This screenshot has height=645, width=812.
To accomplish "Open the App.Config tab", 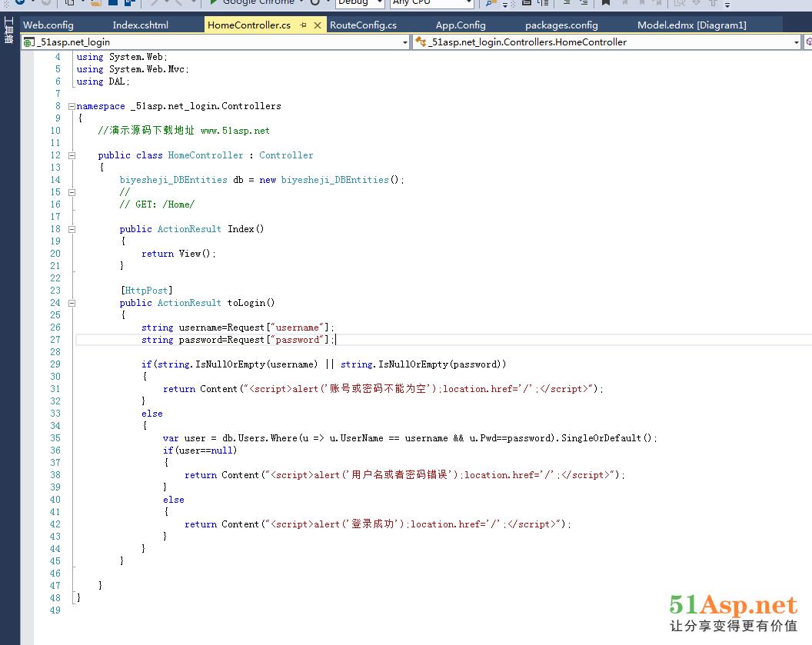I will [461, 25].
